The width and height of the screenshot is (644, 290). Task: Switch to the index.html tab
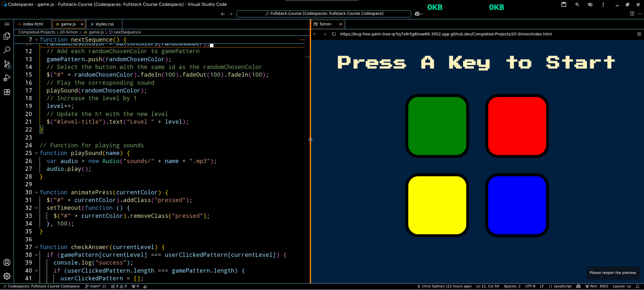(x=33, y=24)
